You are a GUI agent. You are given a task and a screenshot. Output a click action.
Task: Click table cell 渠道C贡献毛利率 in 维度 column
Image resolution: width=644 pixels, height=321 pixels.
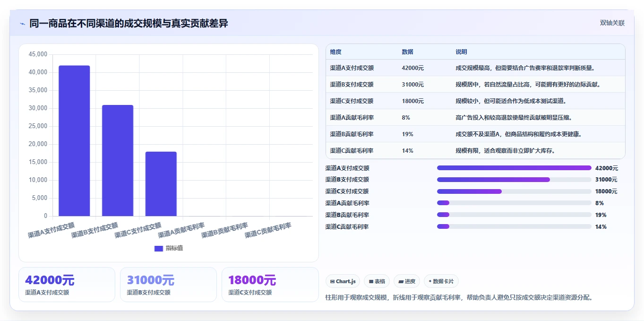pyautogui.click(x=352, y=151)
